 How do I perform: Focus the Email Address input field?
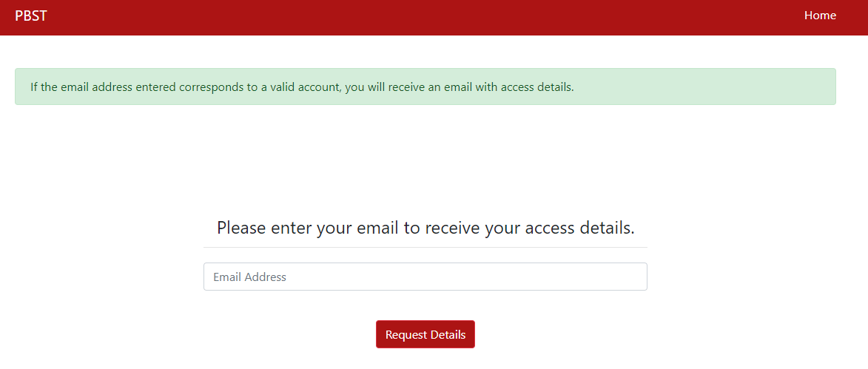click(425, 277)
